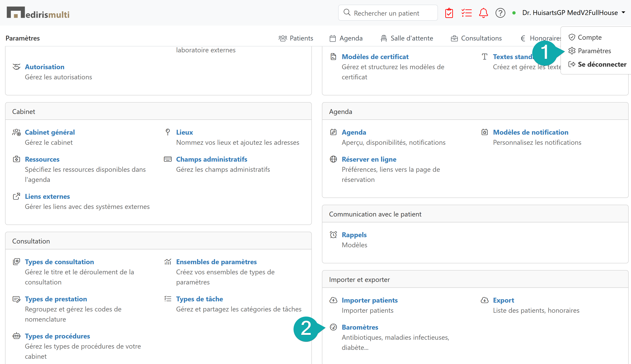
Task: Expand the Dr. HuisartsGP user dropdown
Action: (x=574, y=13)
